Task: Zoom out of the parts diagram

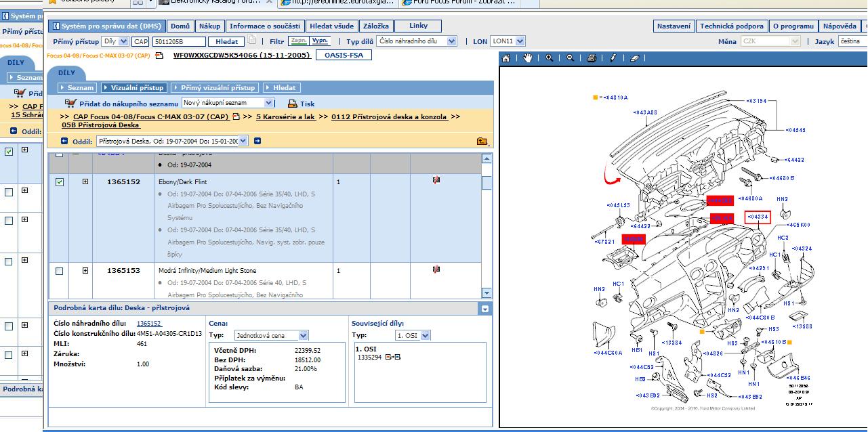Action: 570,58
